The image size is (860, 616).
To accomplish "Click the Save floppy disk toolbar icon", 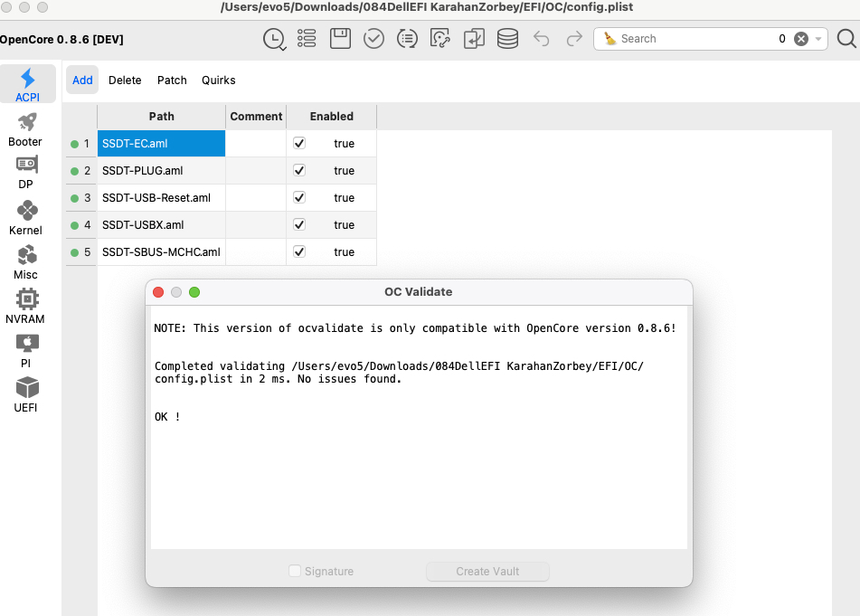I will (x=340, y=39).
